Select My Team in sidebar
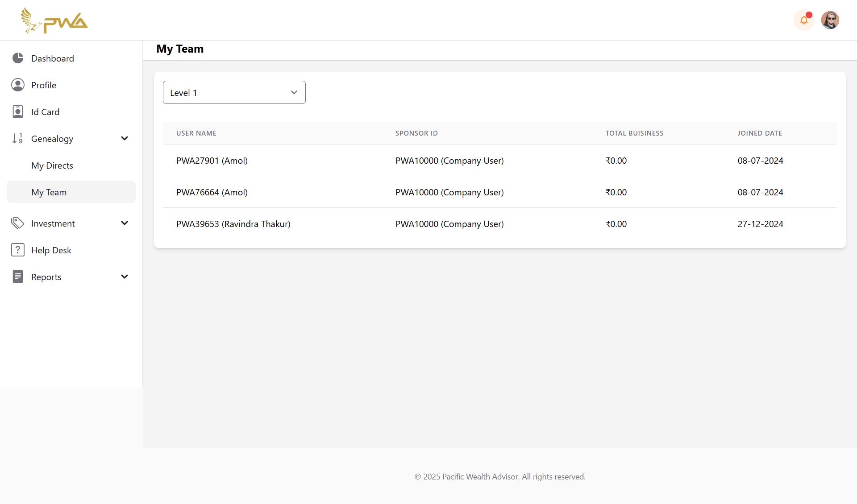This screenshot has width=857, height=504. tap(49, 192)
